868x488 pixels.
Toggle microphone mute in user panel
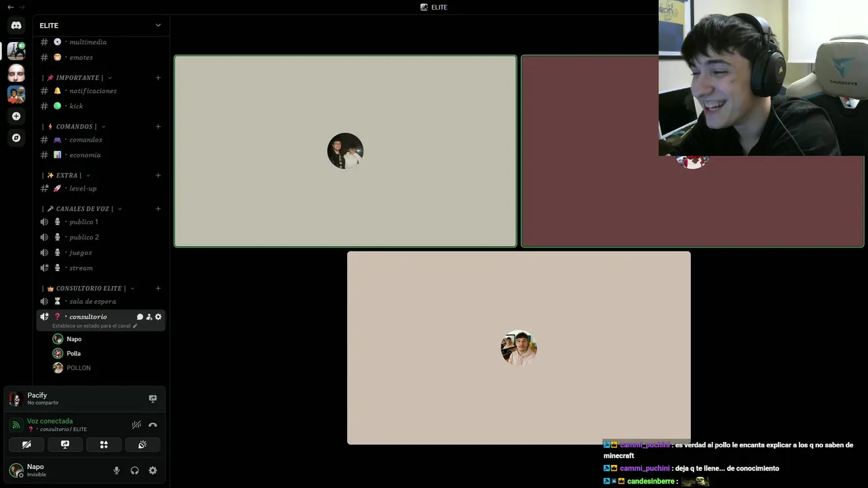pos(117,470)
